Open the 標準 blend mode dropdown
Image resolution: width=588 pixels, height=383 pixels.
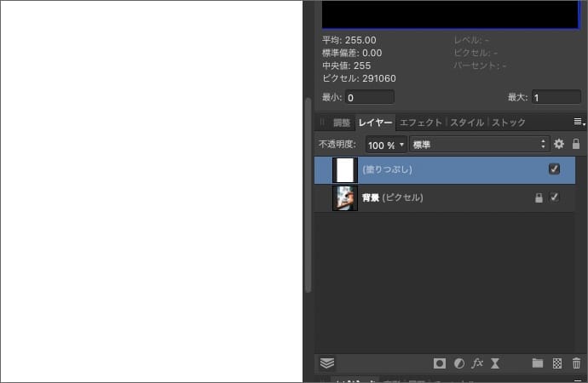tap(479, 145)
